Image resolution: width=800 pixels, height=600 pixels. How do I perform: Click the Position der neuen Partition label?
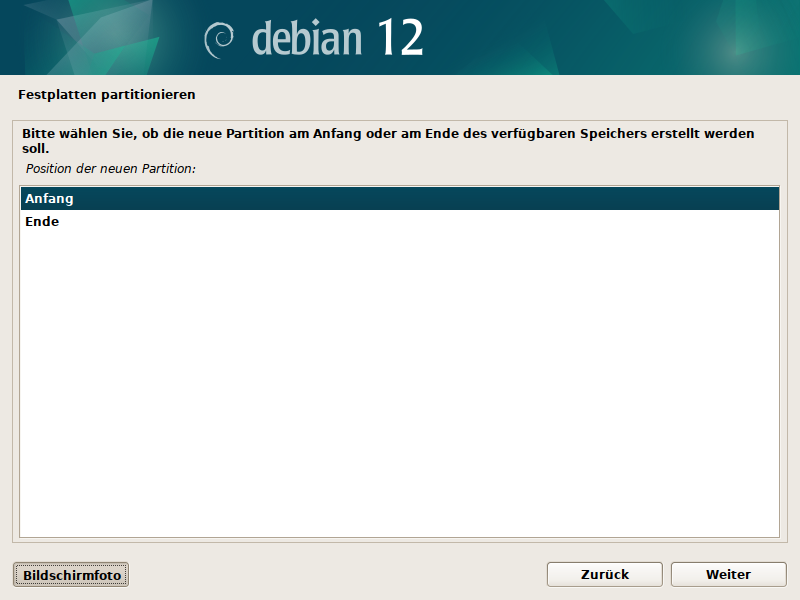point(111,169)
